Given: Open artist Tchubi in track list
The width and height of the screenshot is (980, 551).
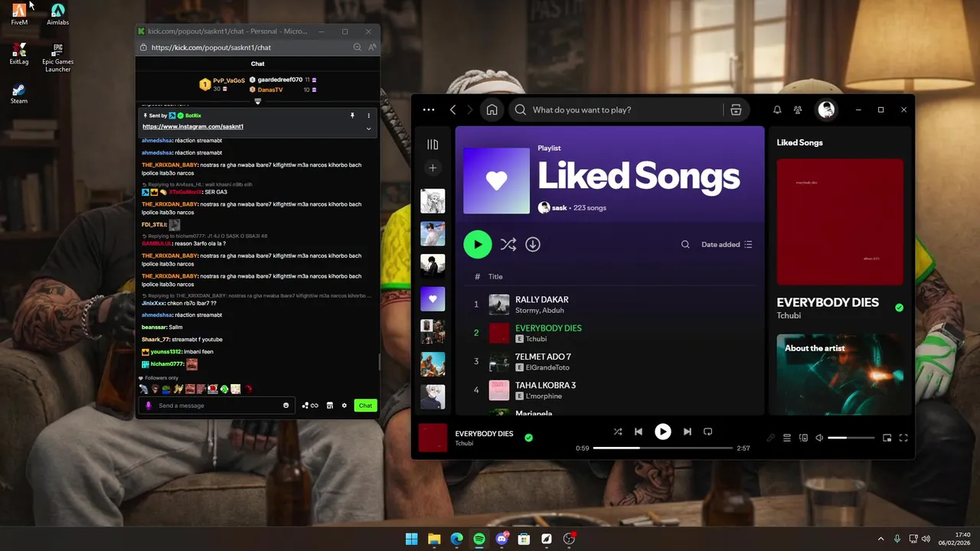Looking at the screenshot, I should (536, 339).
